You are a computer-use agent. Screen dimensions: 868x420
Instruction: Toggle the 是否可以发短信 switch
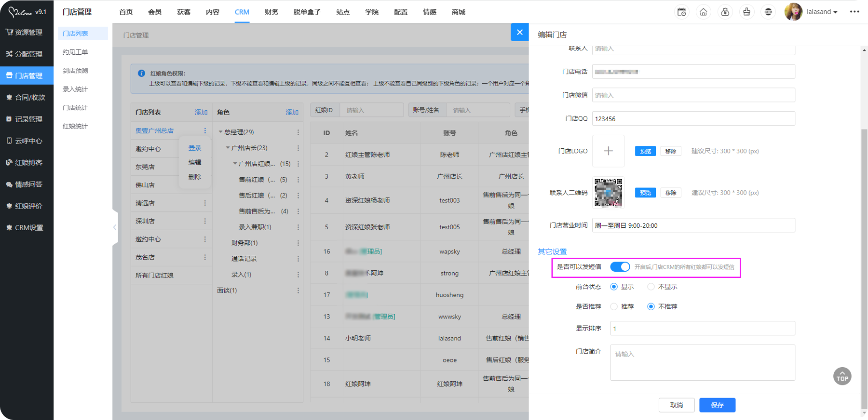(620, 267)
